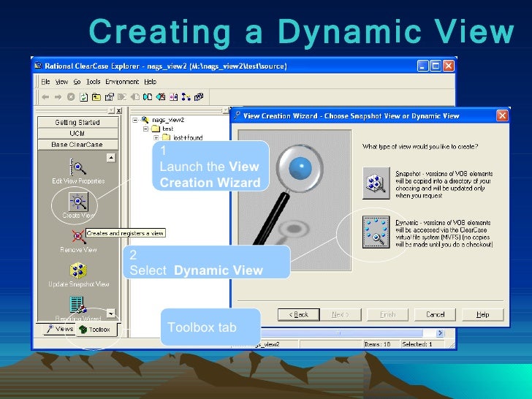Image resolution: width=532 pixels, height=399 pixels.
Task: Click the Stop icon in the toolbar
Action: [x=71, y=97]
